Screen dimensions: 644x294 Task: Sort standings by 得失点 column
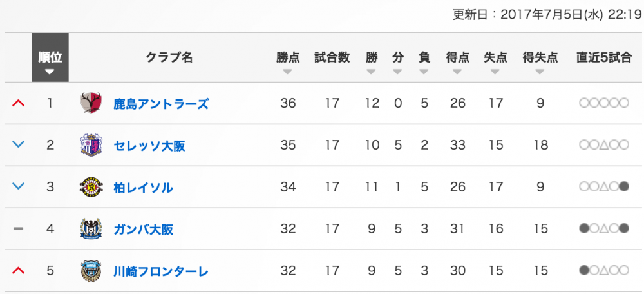pos(540,62)
